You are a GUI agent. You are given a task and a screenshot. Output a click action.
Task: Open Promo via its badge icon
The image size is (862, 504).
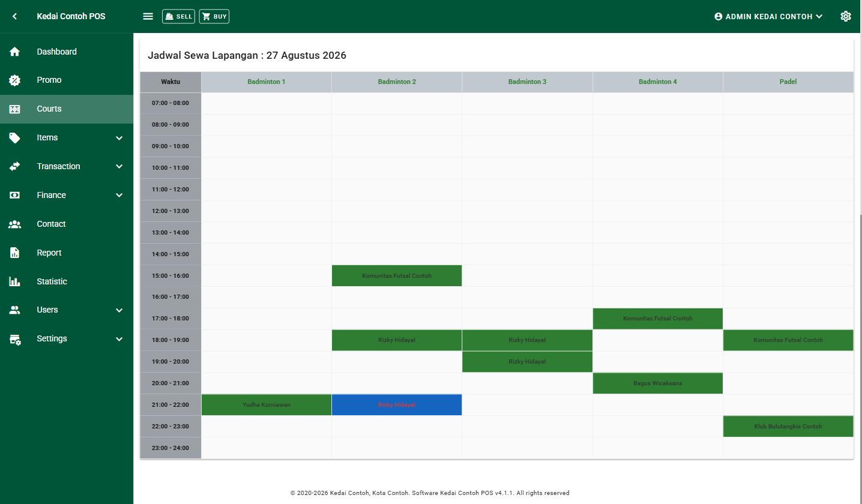(15, 80)
